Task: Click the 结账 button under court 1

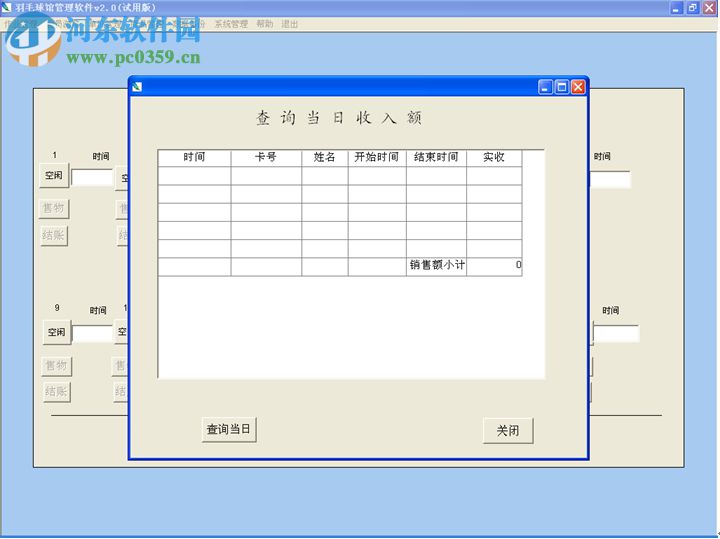Action: pyautogui.click(x=54, y=236)
